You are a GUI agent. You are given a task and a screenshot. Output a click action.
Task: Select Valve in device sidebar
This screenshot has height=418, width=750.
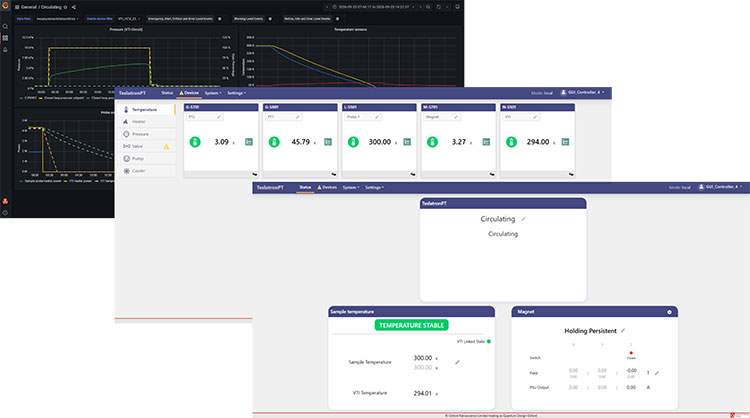[147, 146]
